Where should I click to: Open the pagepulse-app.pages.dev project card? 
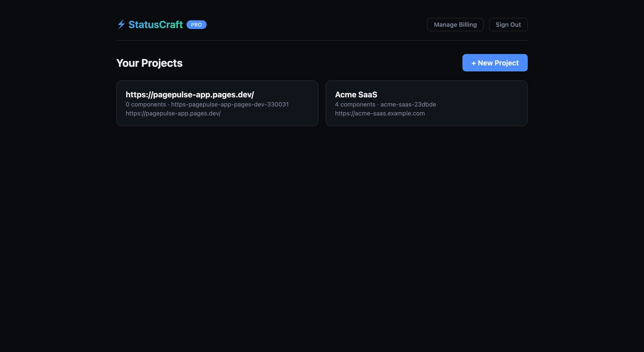click(217, 103)
